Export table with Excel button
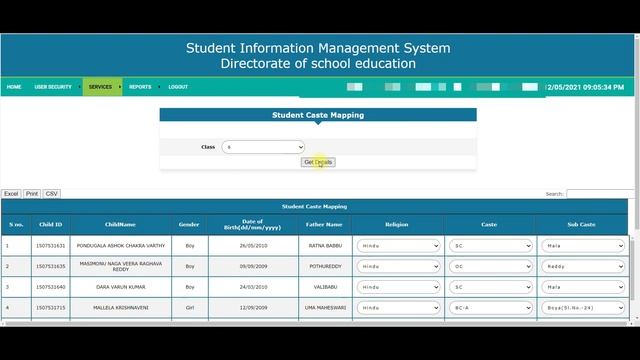This screenshot has width=640, height=360. click(11, 193)
